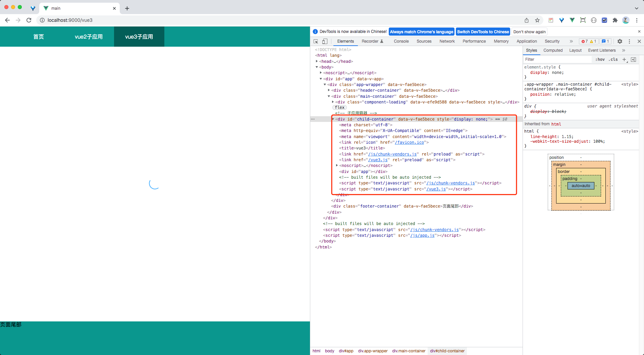Add new style rule plus icon
This screenshot has height=355, width=644.
(x=625, y=59)
